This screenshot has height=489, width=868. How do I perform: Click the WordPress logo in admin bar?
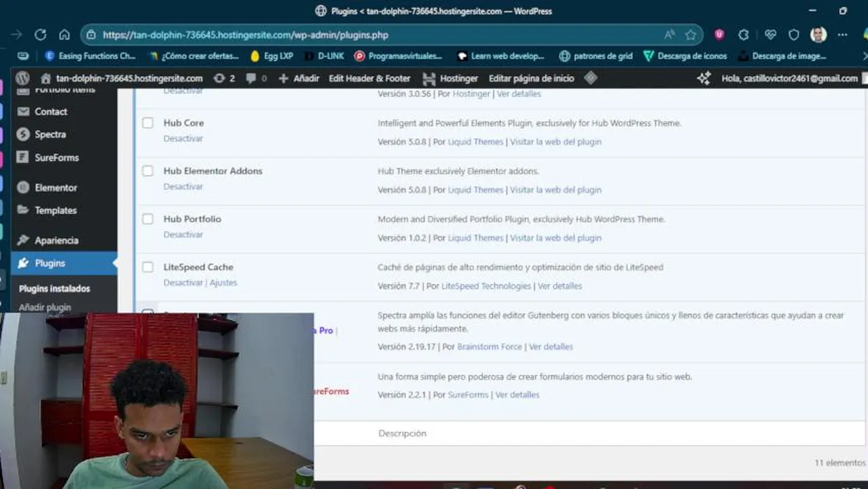tap(22, 78)
